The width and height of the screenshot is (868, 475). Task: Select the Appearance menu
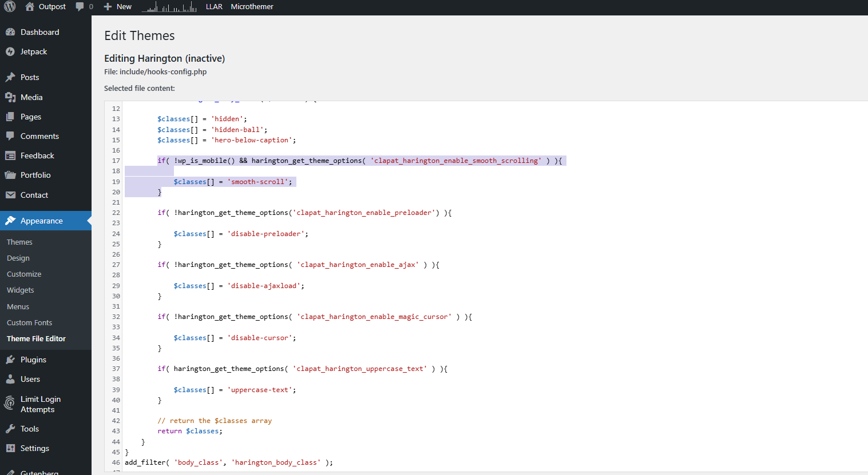pos(42,221)
